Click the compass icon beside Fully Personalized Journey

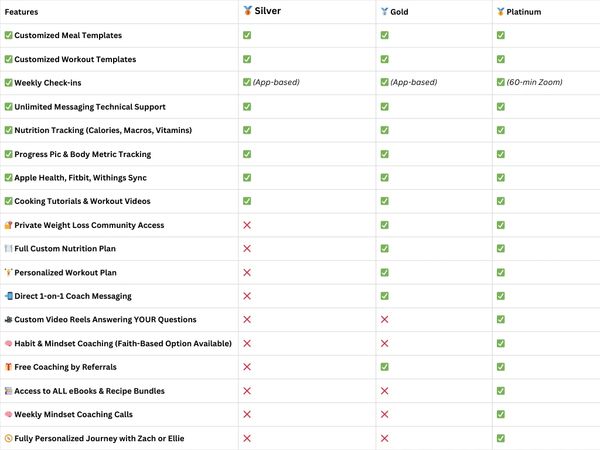(8, 439)
